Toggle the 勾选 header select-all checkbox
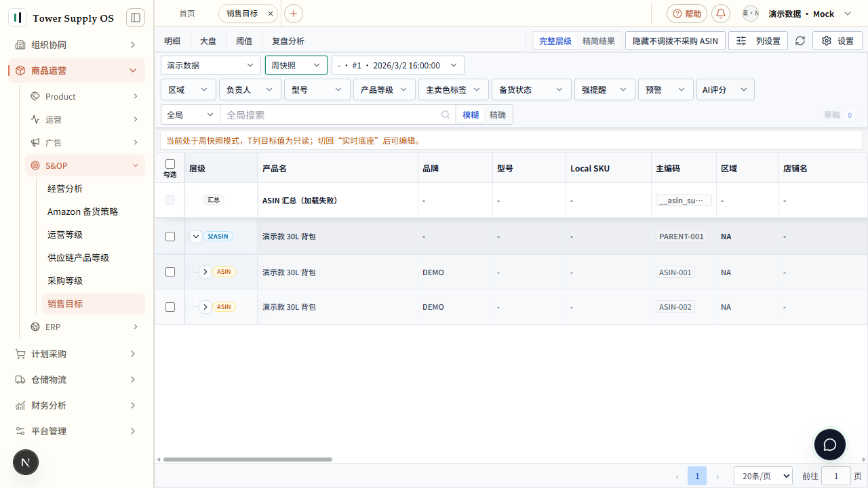The image size is (868, 488). coord(170,164)
